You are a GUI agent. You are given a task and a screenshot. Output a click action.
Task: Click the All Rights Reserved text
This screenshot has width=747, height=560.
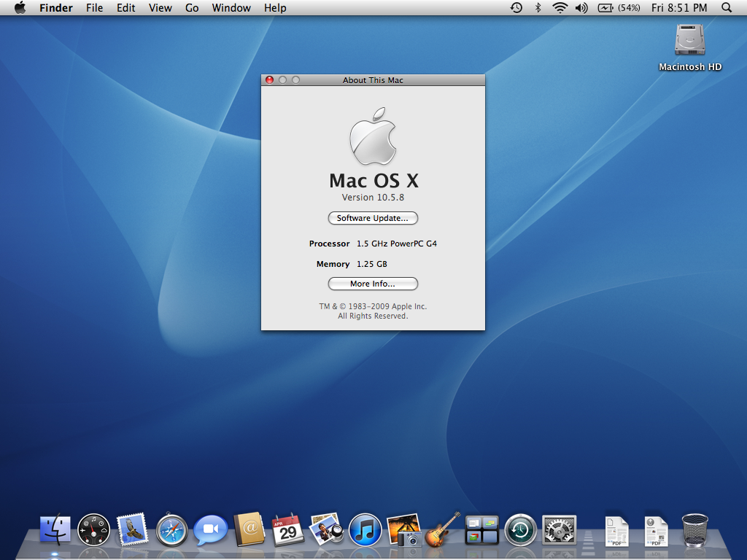[x=373, y=316]
